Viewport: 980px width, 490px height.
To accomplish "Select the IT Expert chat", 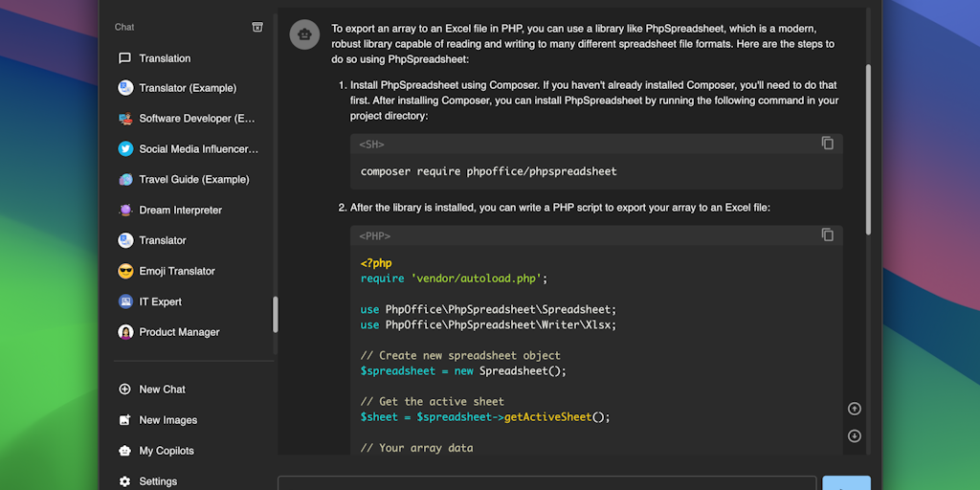I will [160, 302].
